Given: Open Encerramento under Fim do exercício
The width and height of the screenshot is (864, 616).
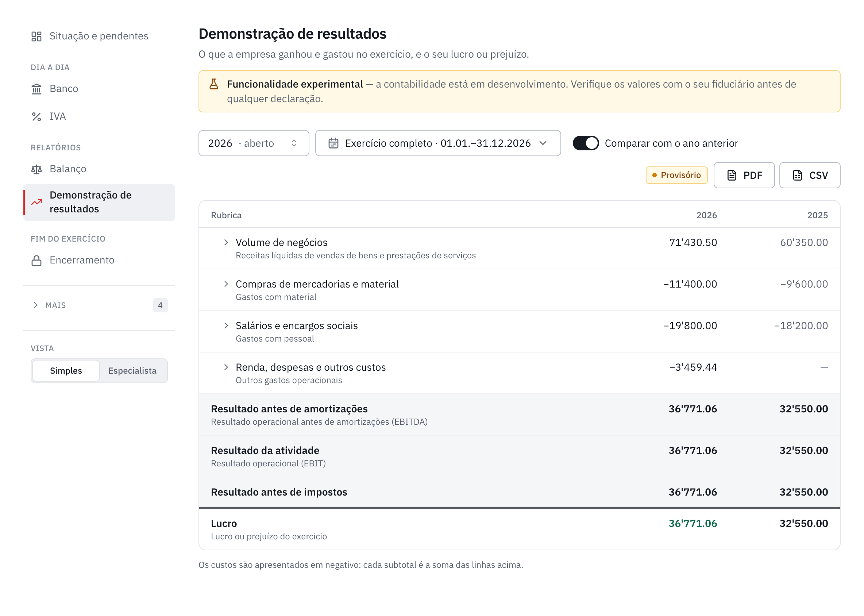Looking at the screenshot, I should pos(99,261).
